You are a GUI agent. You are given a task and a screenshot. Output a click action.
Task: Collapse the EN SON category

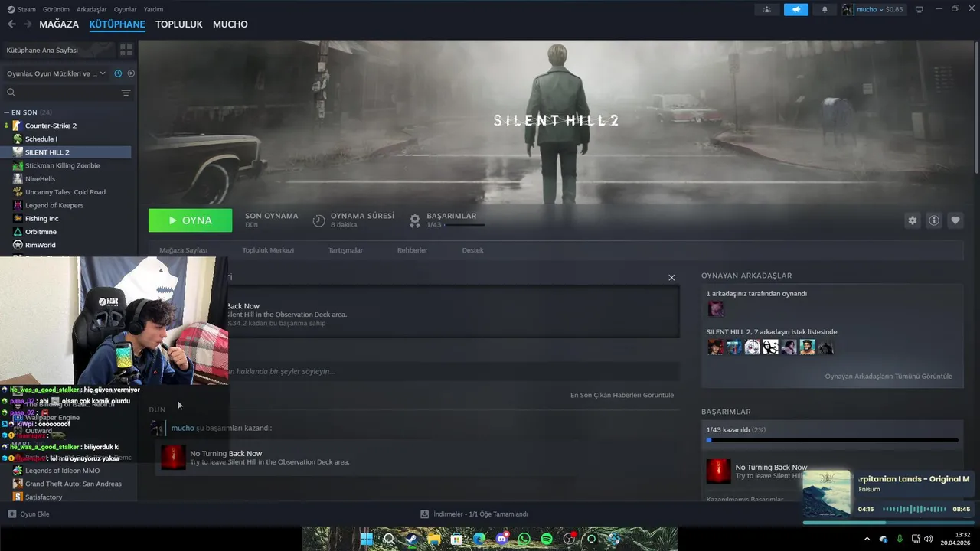click(x=6, y=112)
